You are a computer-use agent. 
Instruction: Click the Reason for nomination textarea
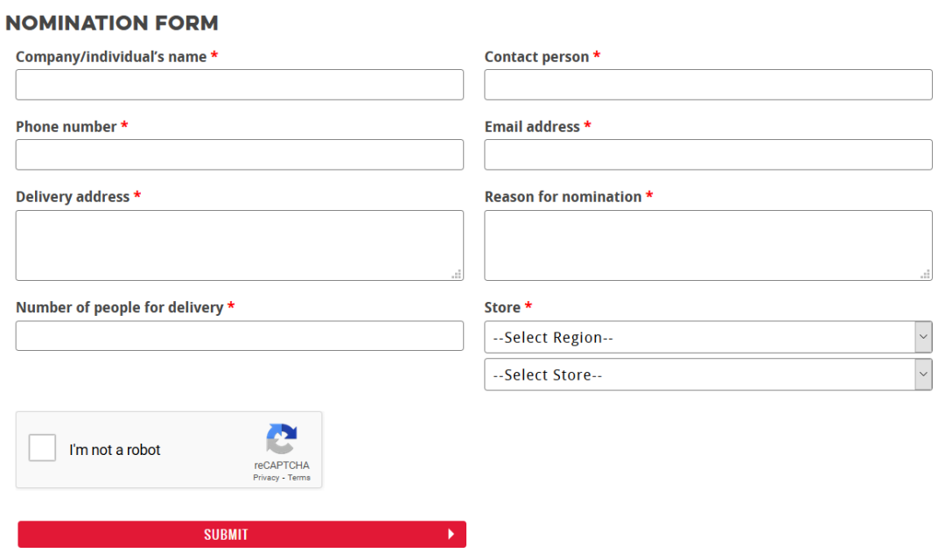tap(708, 245)
